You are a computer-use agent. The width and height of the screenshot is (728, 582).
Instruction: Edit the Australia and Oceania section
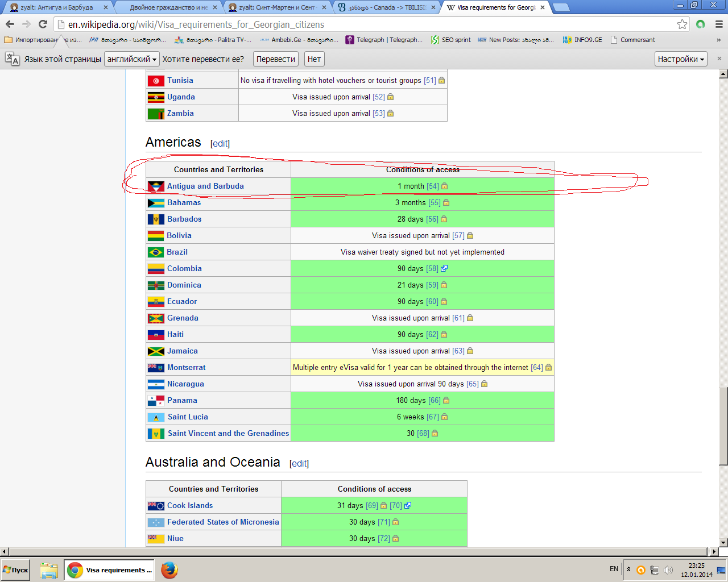[299, 463]
